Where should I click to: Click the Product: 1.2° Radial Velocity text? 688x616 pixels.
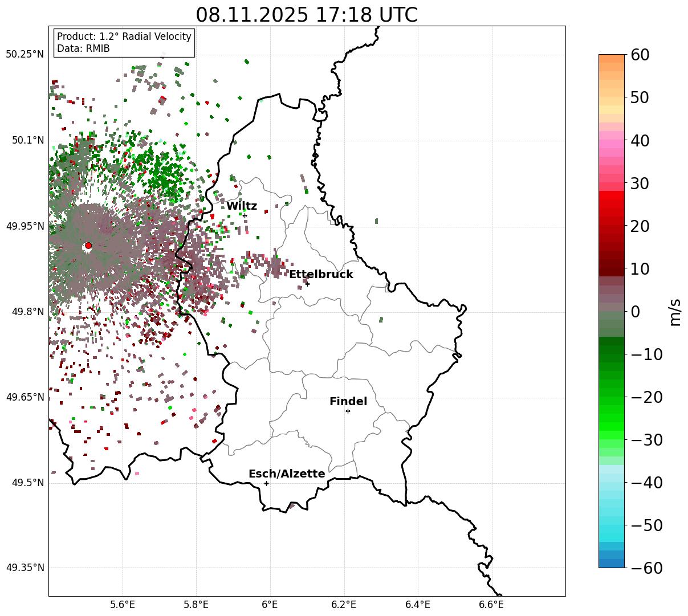tap(124, 36)
